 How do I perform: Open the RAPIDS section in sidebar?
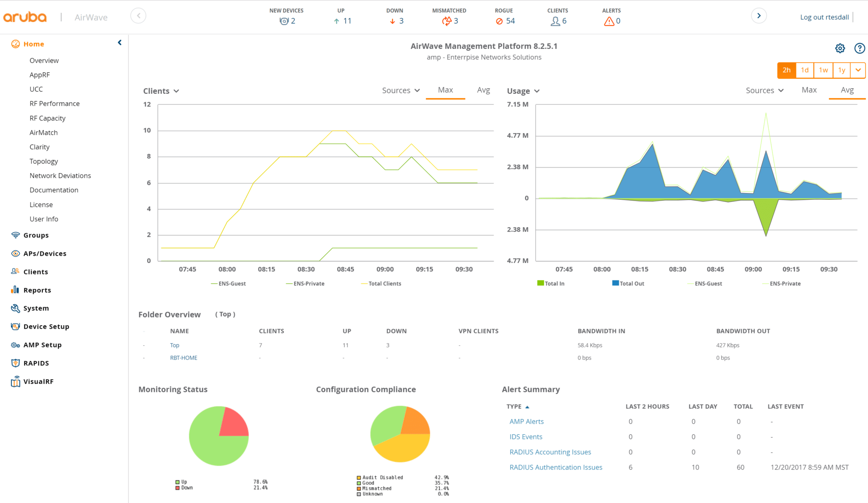(x=36, y=363)
